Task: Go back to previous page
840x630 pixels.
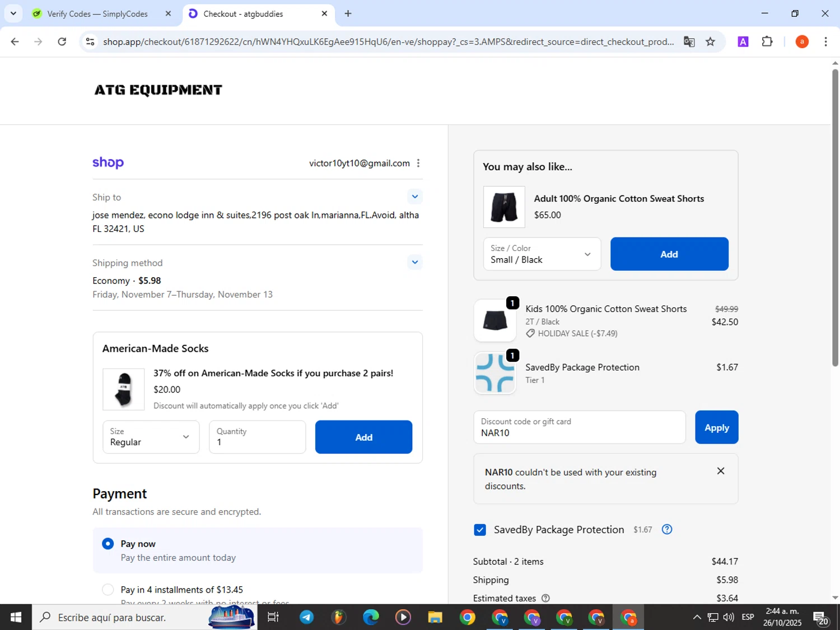Action: point(15,41)
